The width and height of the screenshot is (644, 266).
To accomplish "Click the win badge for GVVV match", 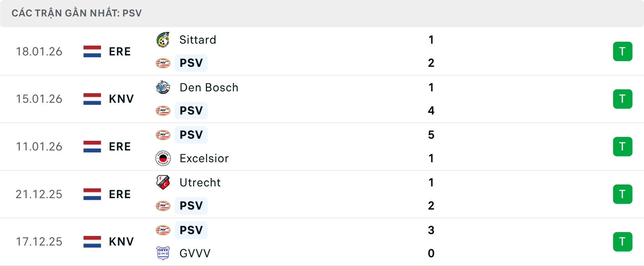I will coord(623,242).
